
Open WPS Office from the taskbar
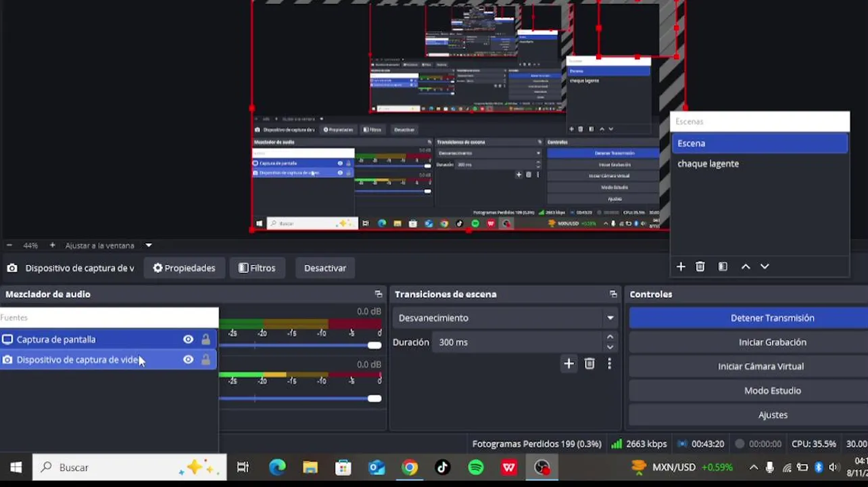pos(509,467)
